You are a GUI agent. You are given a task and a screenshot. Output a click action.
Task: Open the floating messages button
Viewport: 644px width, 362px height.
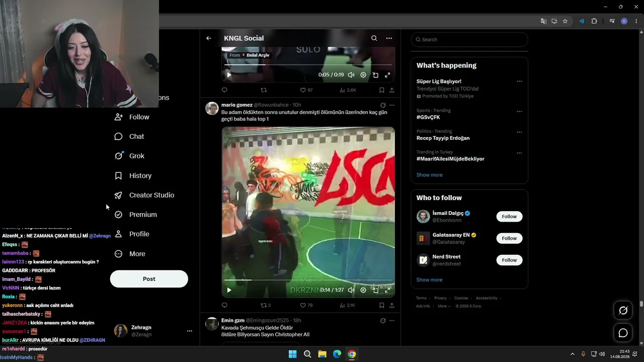click(623, 333)
